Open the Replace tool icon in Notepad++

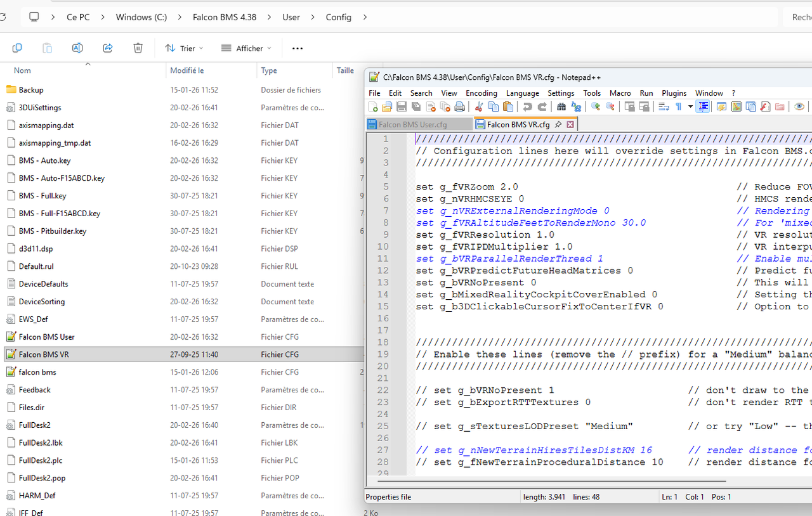point(576,107)
